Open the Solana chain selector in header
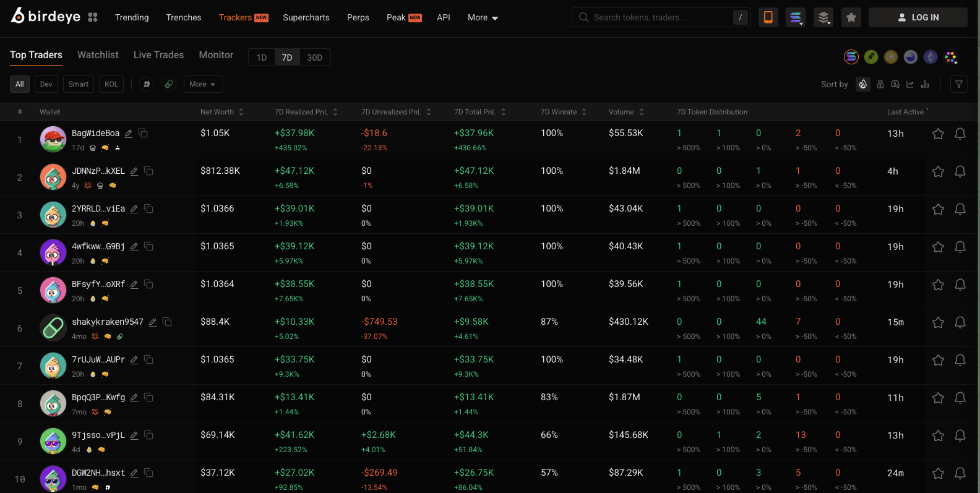Screen dimensions: 980x493 point(796,17)
